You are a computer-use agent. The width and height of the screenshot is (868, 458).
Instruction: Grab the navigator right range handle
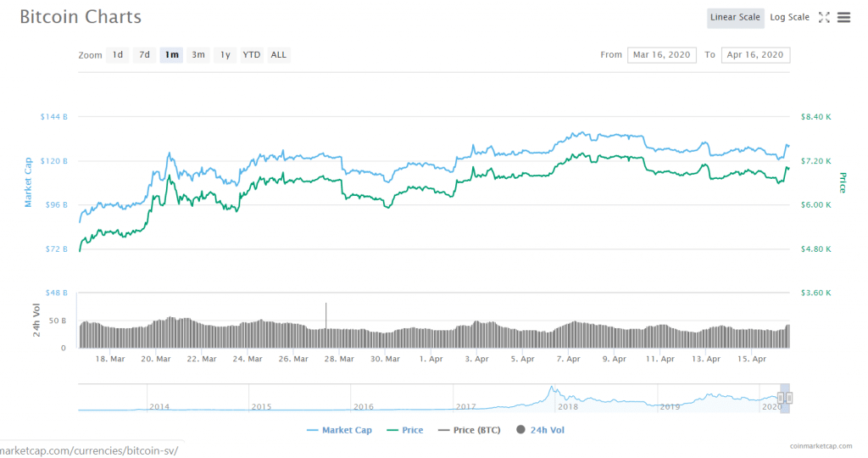point(789,397)
